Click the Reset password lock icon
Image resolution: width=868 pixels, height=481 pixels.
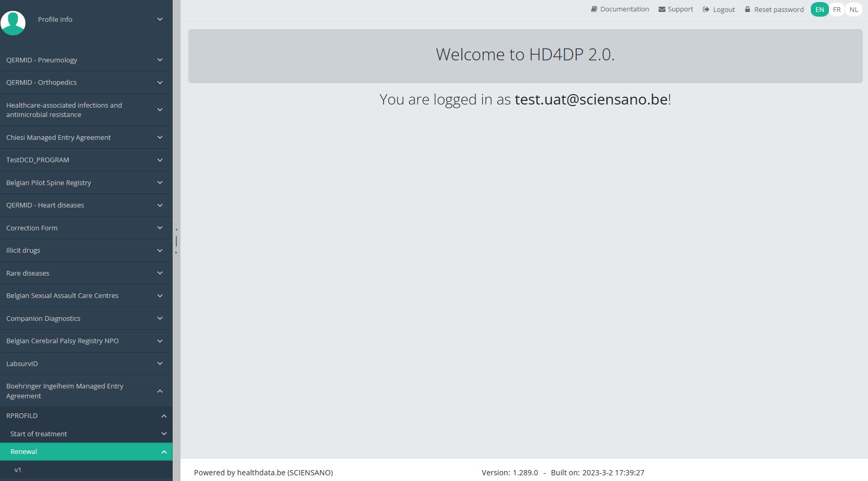[747, 9]
